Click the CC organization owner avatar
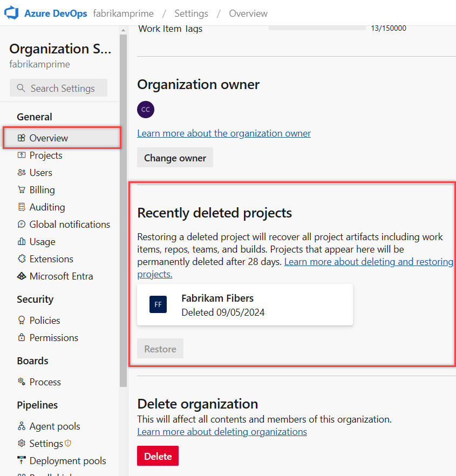 point(145,110)
